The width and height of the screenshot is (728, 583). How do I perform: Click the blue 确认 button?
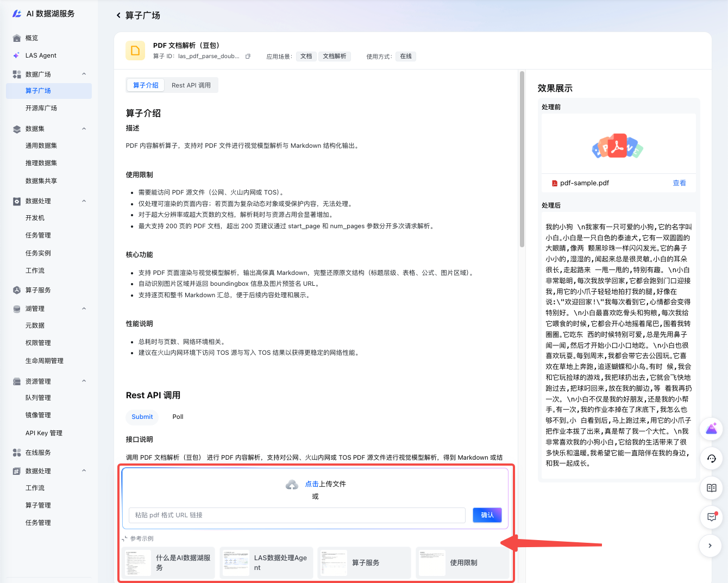(x=487, y=515)
